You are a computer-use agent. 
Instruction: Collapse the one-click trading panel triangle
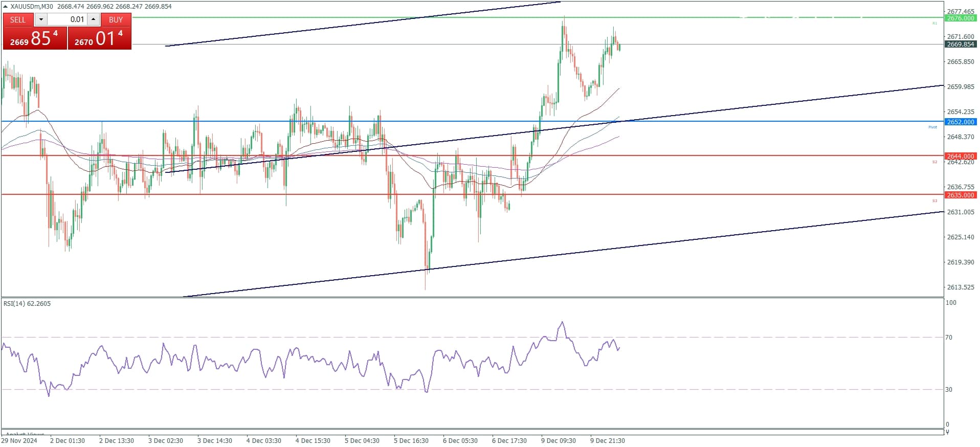click(6, 7)
